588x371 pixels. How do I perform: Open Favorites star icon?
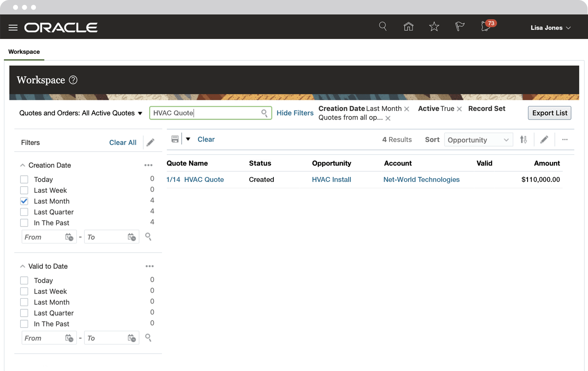(x=434, y=27)
